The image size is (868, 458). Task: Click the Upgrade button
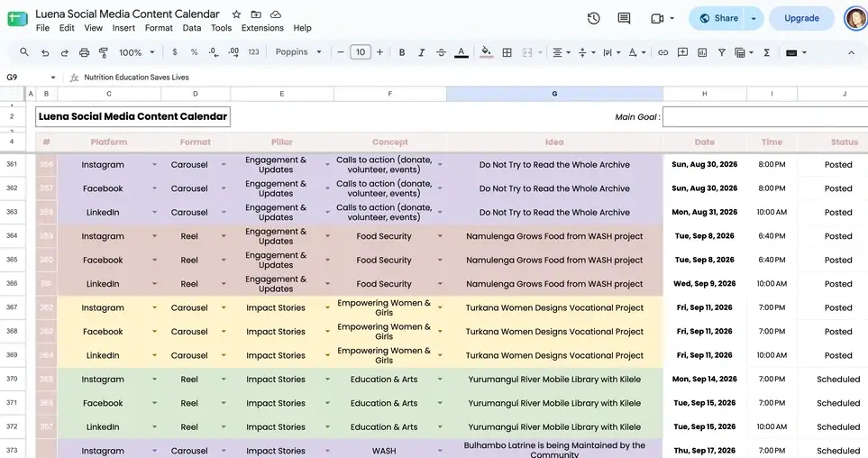[x=801, y=18]
